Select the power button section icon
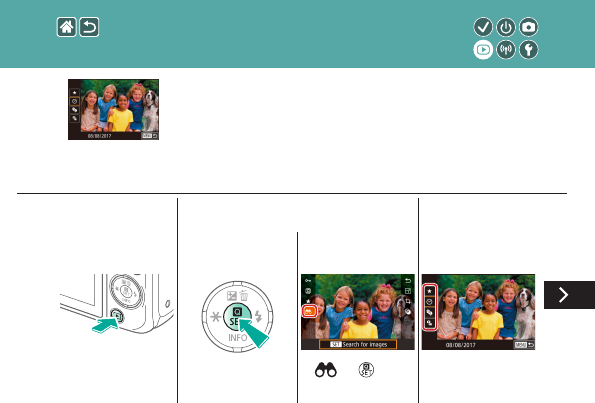The width and height of the screenshot is (595, 403). (x=506, y=27)
